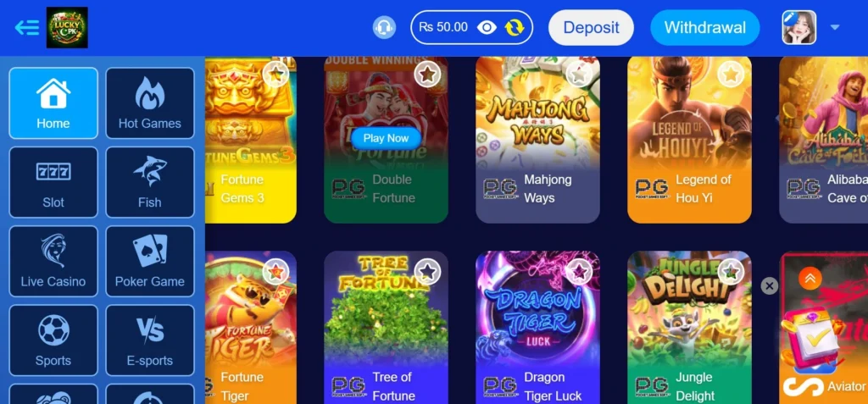Open the E-sports category
868x404 pixels.
click(150, 340)
